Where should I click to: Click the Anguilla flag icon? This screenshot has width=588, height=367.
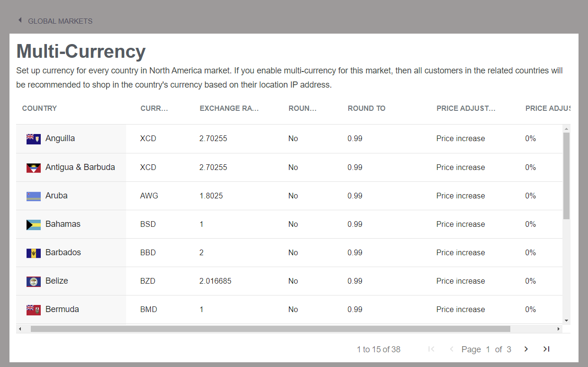33,139
